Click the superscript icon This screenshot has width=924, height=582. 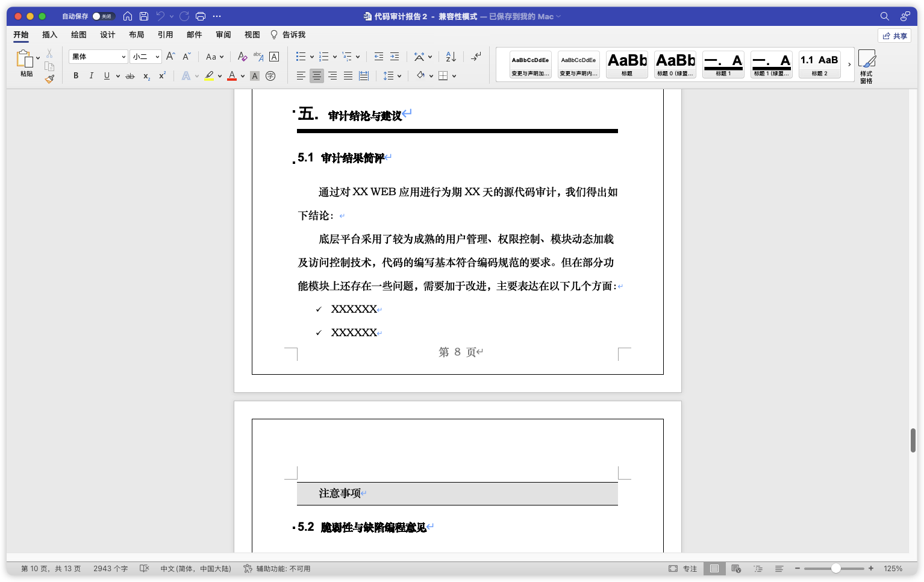[160, 76]
